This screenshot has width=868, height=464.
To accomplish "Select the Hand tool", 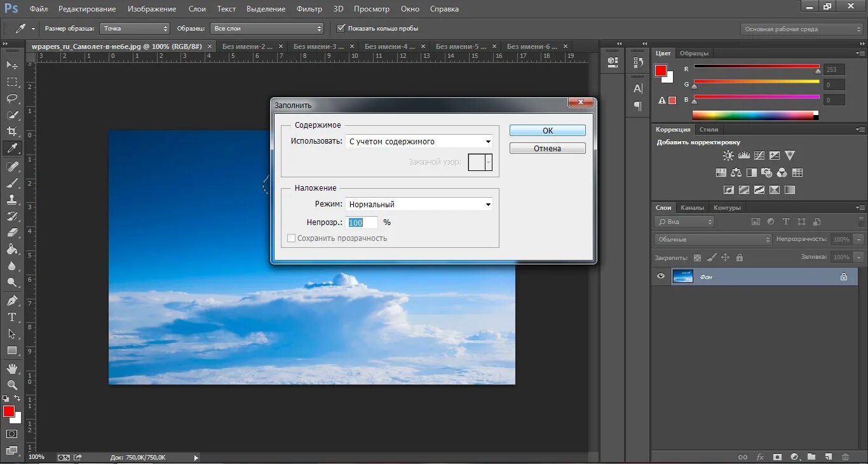I will tap(11, 368).
